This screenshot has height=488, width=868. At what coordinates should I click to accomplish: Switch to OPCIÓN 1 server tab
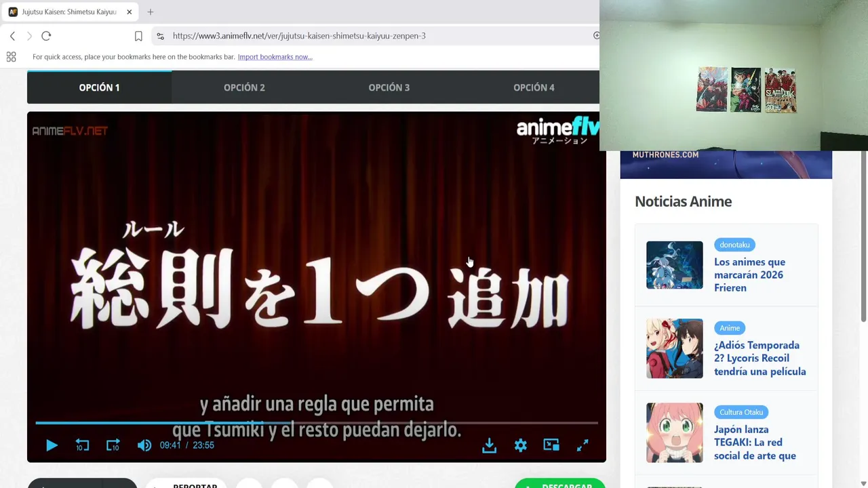(99, 87)
